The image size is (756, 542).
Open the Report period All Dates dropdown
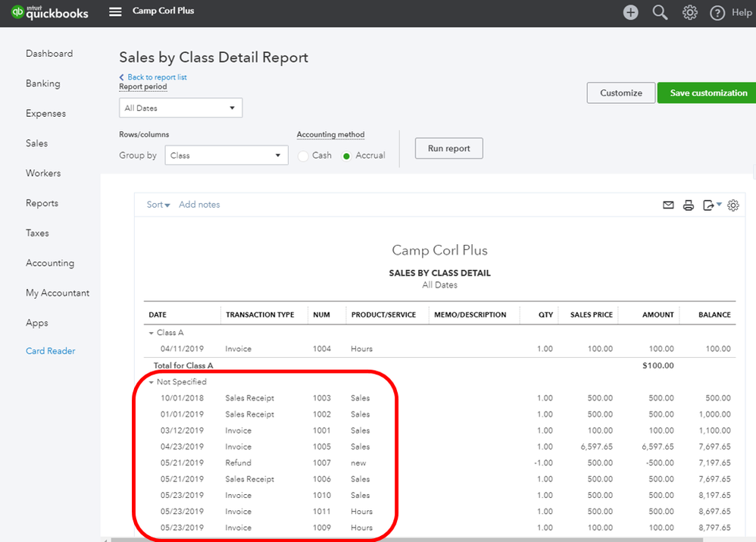tap(181, 108)
